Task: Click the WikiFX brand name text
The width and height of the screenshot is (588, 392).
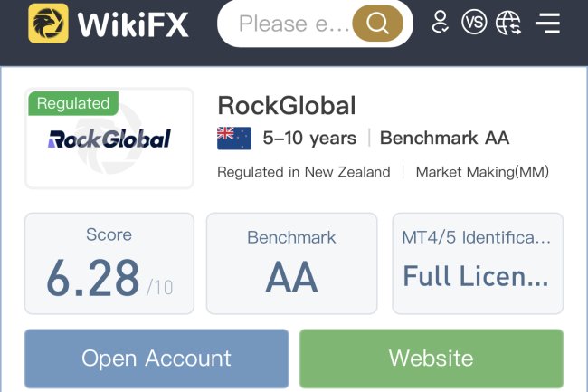Action: [133, 24]
